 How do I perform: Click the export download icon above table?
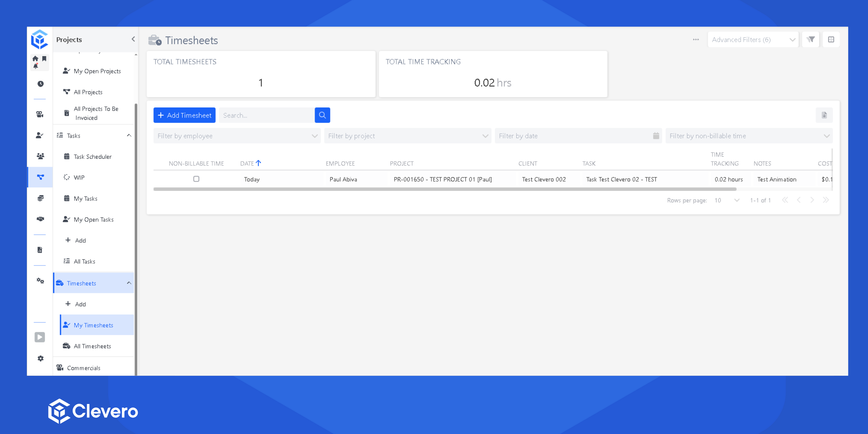(824, 115)
